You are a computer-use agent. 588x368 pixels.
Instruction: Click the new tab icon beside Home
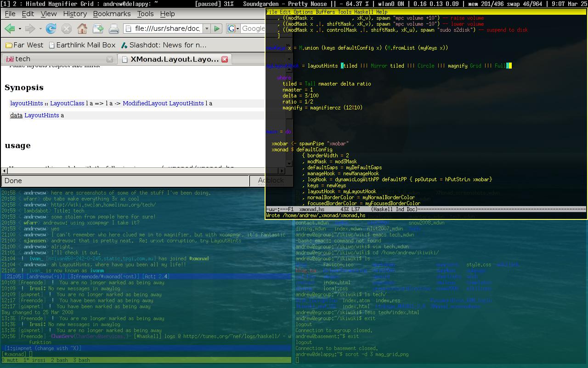pos(98,29)
